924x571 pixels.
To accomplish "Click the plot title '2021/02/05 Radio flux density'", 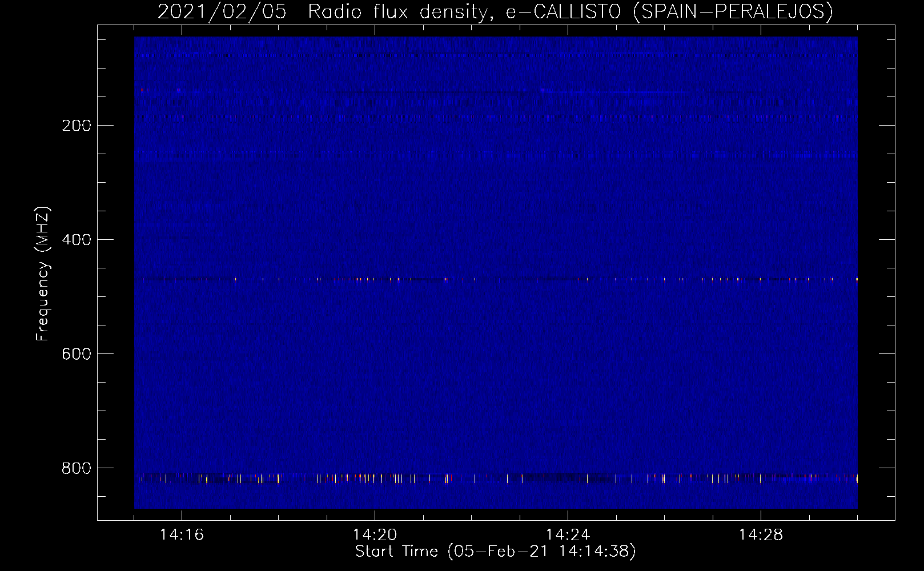I will [325, 12].
